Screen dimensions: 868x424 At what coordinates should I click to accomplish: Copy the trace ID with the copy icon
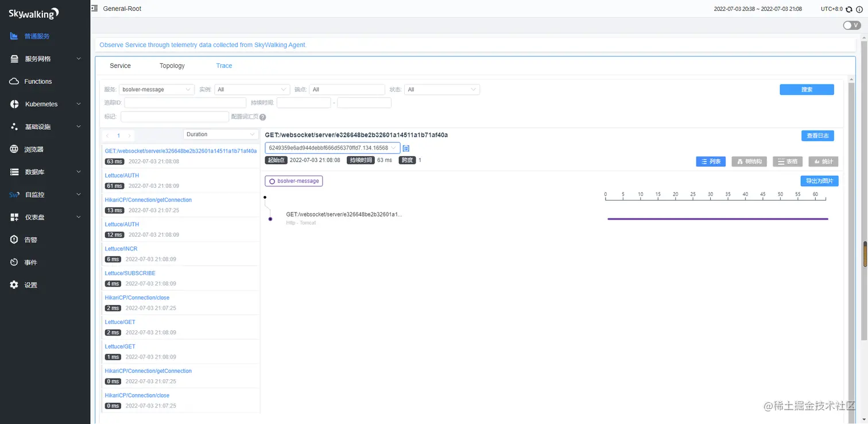pyautogui.click(x=406, y=148)
